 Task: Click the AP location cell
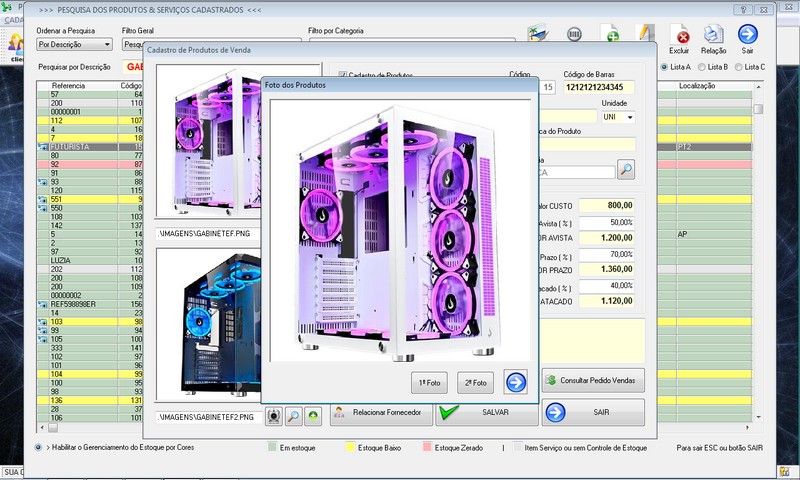[714, 234]
